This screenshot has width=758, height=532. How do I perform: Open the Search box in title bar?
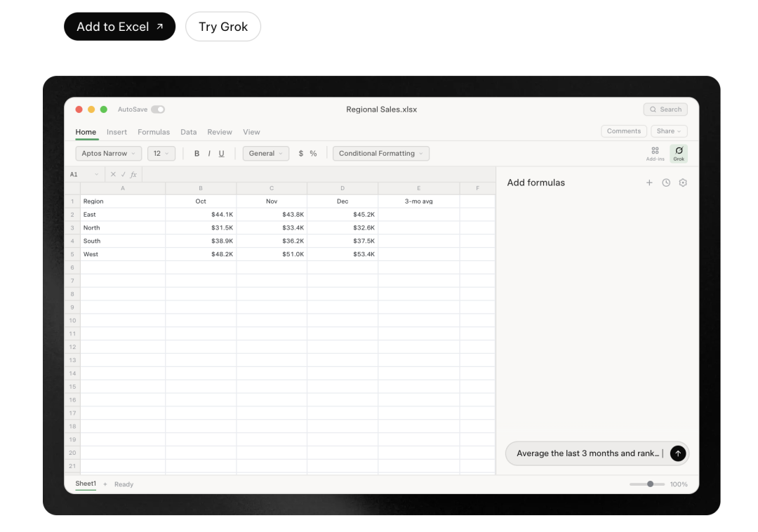click(x=665, y=109)
